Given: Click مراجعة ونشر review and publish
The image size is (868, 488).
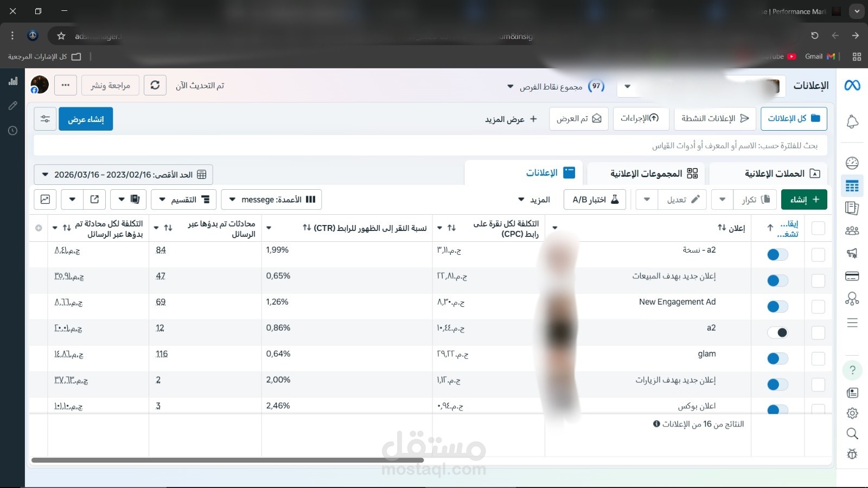Looking at the screenshot, I should [110, 85].
